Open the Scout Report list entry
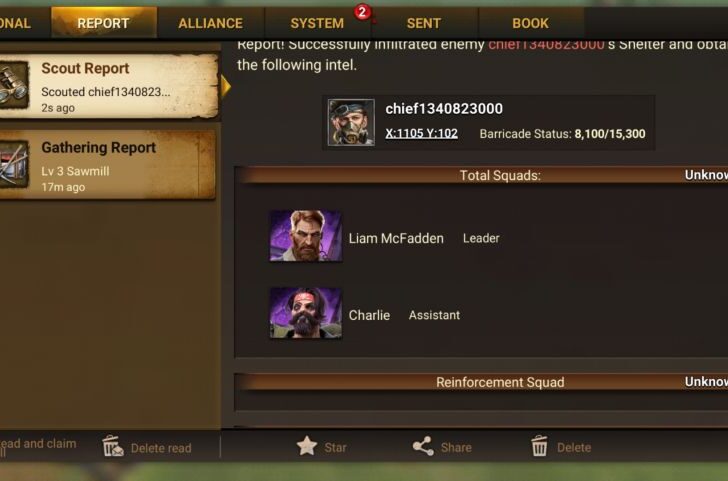 pyautogui.click(x=109, y=86)
